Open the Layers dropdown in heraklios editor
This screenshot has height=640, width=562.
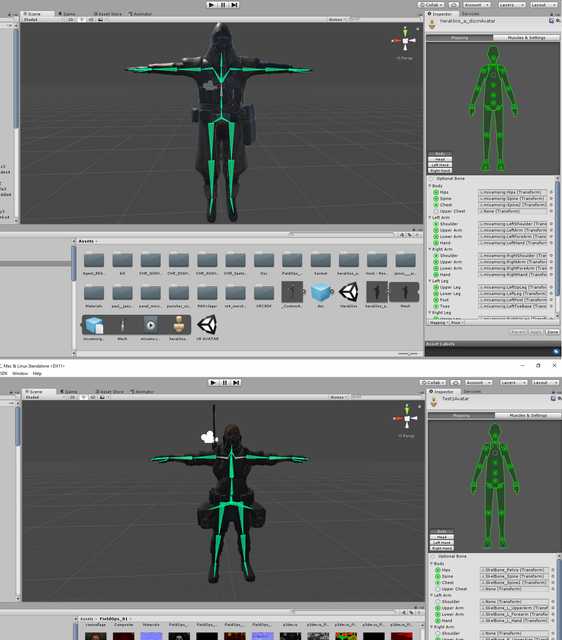[x=511, y=5]
